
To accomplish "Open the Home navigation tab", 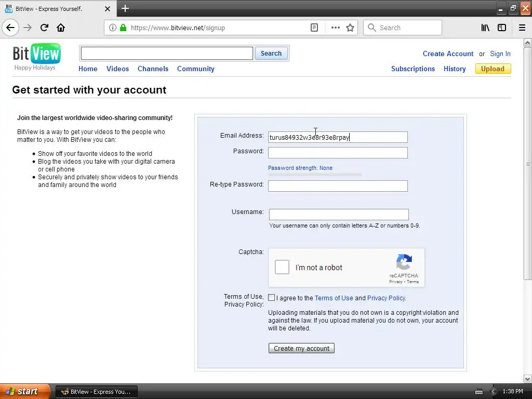I will coord(88,69).
